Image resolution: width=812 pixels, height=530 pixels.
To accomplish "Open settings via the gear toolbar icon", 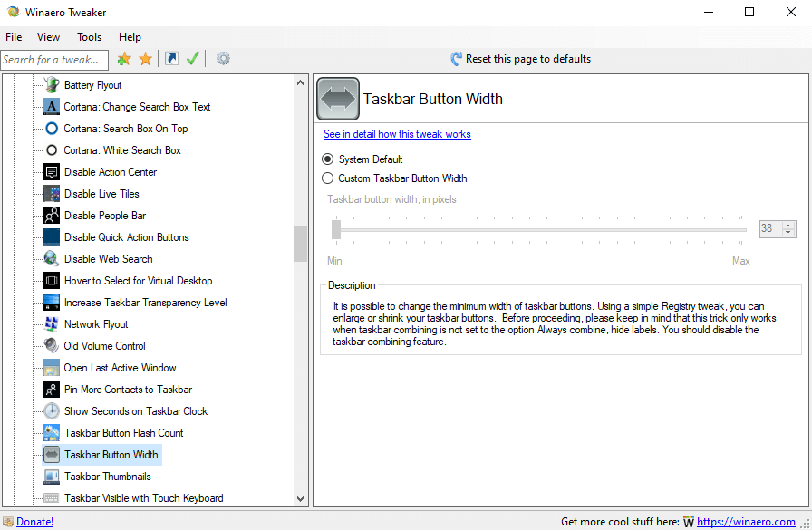I will point(223,59).
